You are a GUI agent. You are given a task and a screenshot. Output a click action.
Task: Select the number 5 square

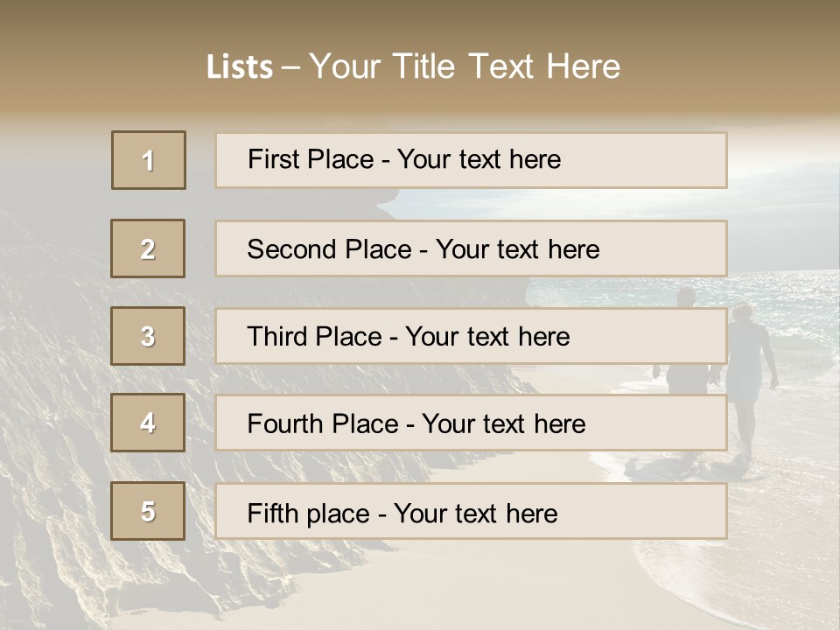[148, 511]
